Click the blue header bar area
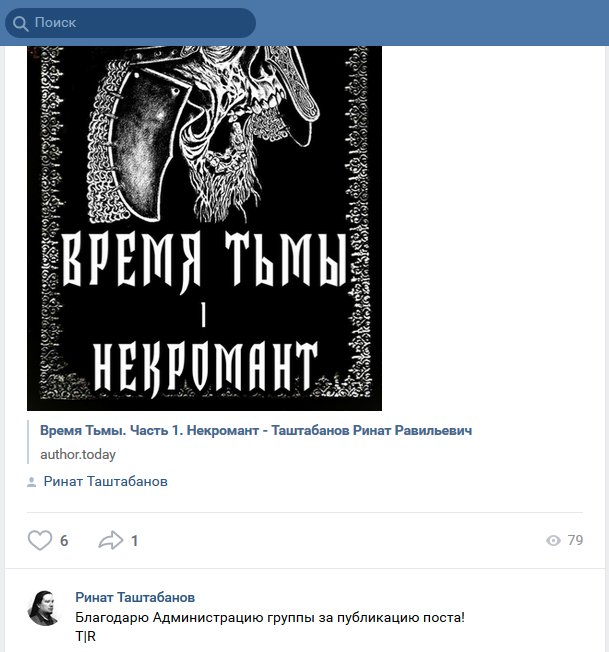 [432, 23]
